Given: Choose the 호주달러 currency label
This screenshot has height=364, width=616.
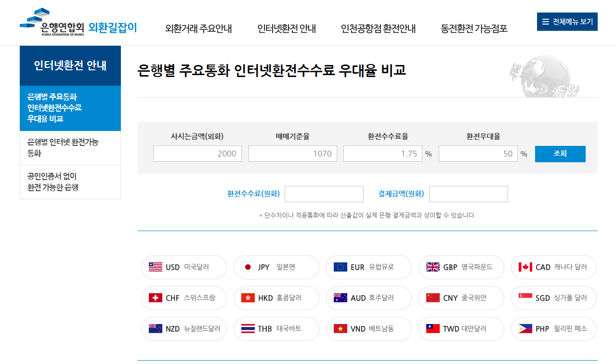Looking at the screenshot, I should tap(381, 298).
